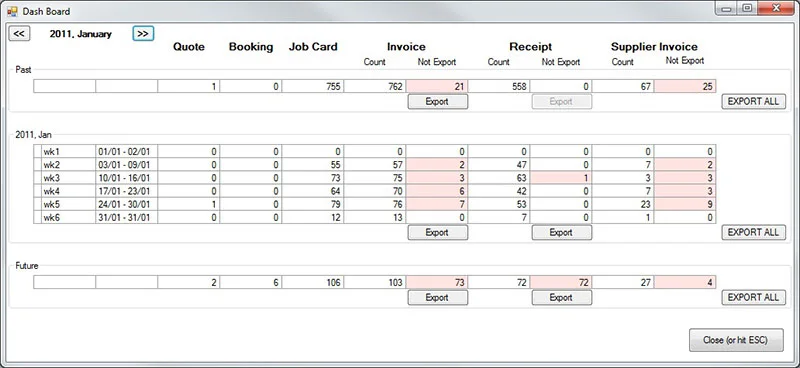Click wk3 Receipt Count cell 63
Image resolution: width=800 pixels, height=368 pixels.
click(499, 178)
